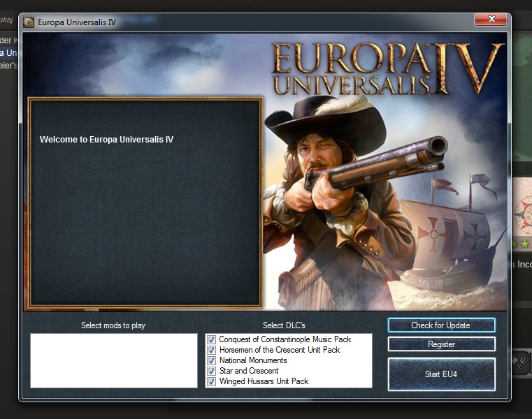Select the Star and Crescent list label

pyautogui.click(x=249, y=371)
